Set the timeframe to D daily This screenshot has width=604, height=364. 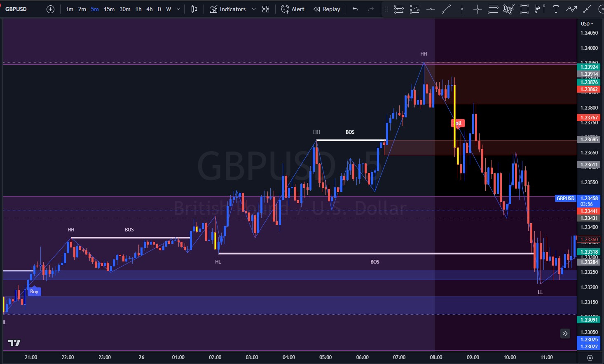pos(159,9)
